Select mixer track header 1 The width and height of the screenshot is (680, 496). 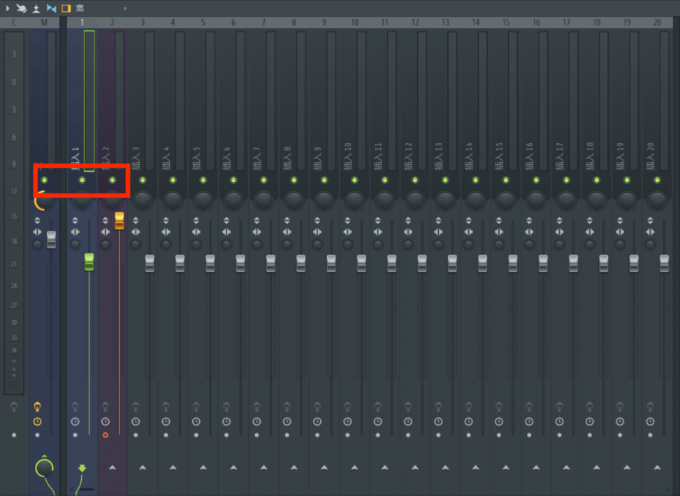pyautogui.click(x=82, y=22)
